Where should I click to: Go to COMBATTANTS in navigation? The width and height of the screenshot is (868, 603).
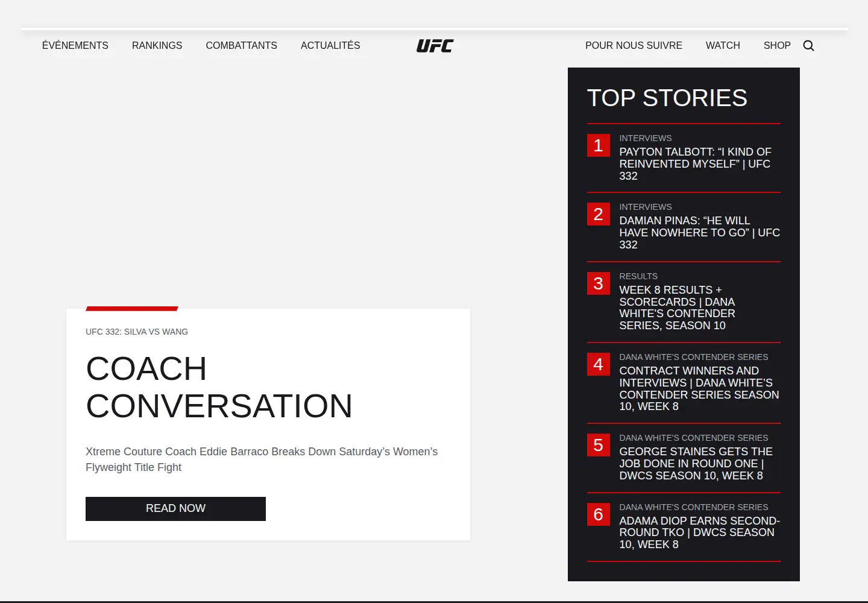[x=241, y=45]
